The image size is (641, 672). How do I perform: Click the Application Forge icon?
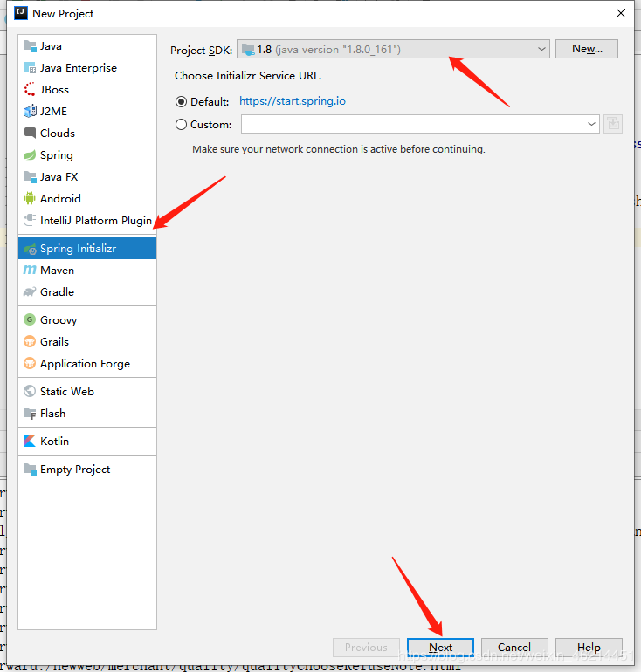click(30, 363)
